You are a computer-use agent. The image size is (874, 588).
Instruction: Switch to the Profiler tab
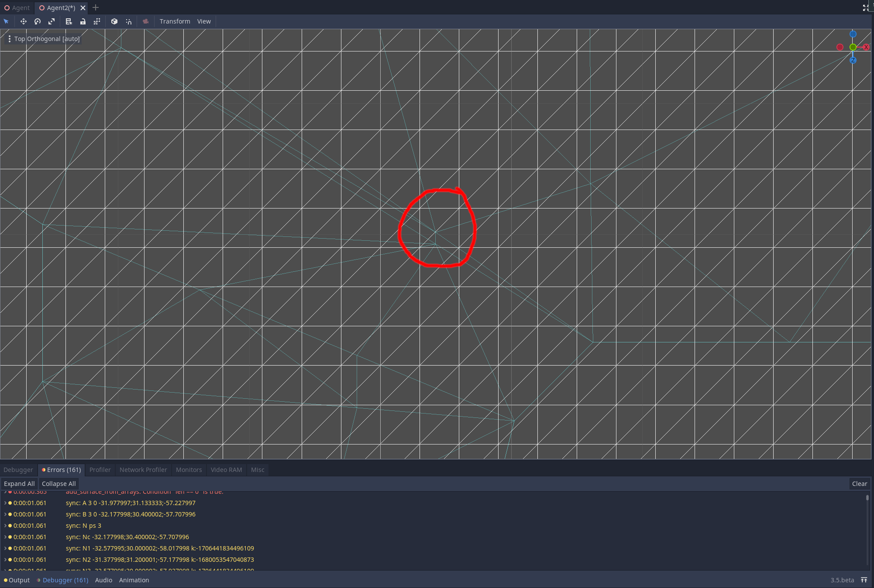pyautogui.click(x=100, y=470)
